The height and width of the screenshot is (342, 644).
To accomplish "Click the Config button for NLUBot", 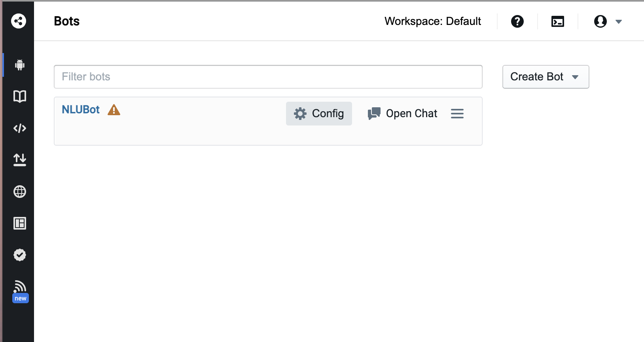I will [x=319, y=114].
